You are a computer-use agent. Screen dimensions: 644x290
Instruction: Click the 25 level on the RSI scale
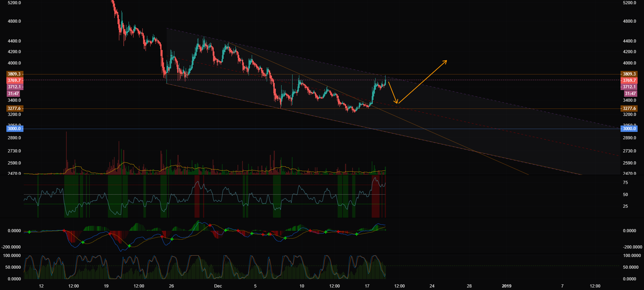point(626,206)
